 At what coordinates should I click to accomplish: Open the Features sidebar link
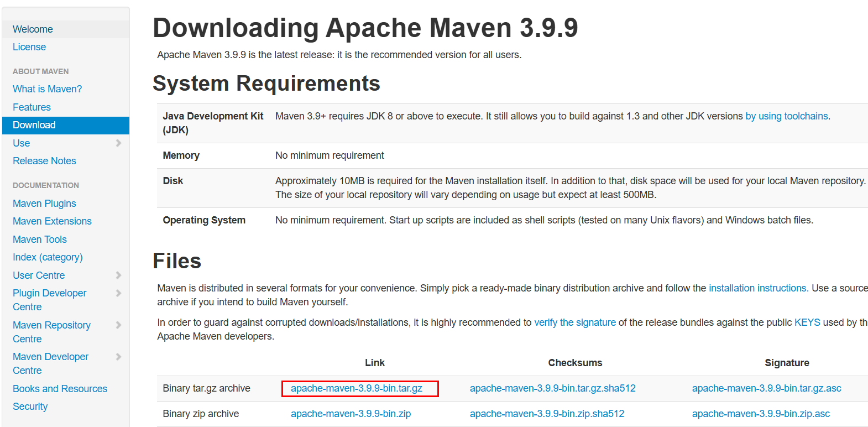pyautogui.click(x=32, y=107)
